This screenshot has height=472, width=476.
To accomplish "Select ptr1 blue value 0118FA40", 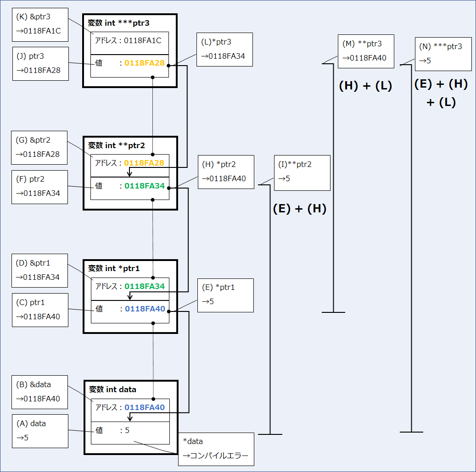I will point(145,309).
